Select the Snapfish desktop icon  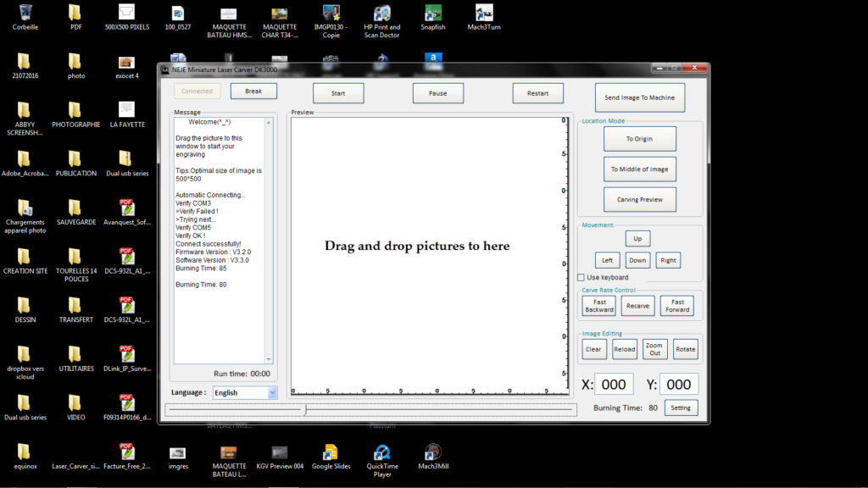tap(433, 17)
